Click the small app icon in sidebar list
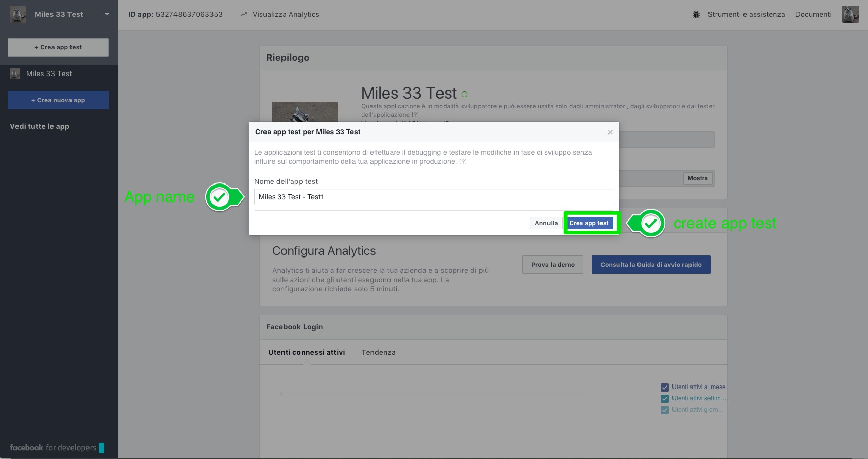Image resolution: width=868 pixels, height=459 pixels. [x=15, y=74]
